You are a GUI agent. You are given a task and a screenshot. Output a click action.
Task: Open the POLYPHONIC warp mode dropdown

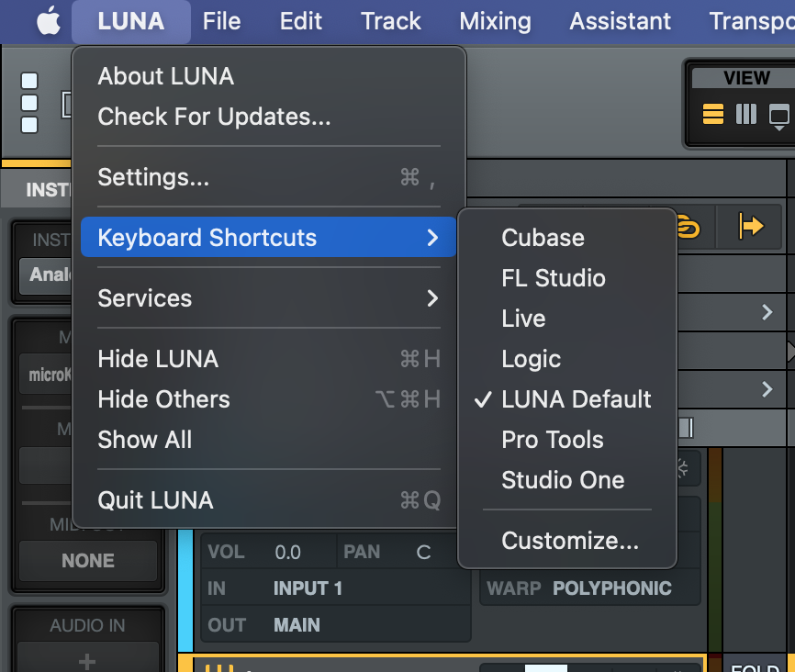pyautogui.click(x=611, y=588)
